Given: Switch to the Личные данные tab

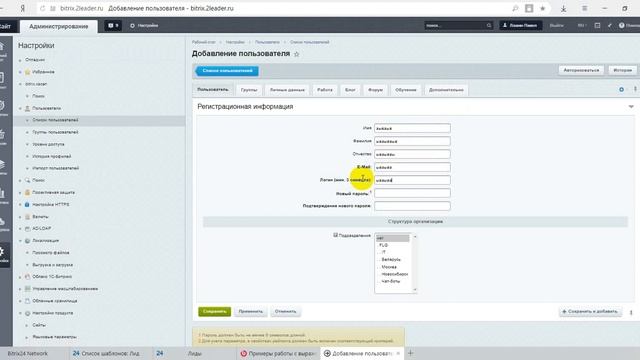Looking at the screenshot, I should click(x=287, y=90).
